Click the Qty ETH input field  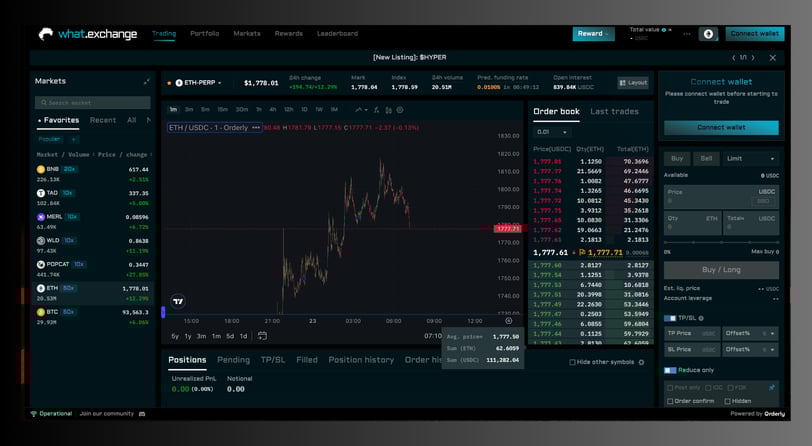tap(692, 223)
